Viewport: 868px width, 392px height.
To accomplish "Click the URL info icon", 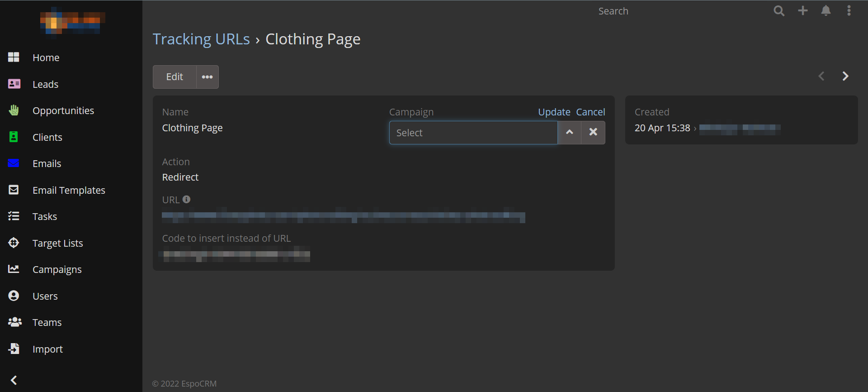I will [186, 200].
